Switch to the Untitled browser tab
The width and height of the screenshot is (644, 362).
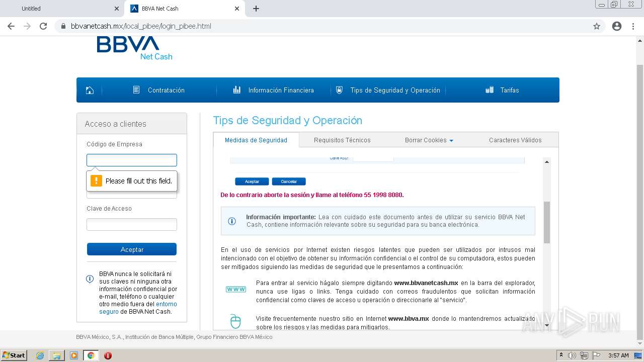point(60,9)
